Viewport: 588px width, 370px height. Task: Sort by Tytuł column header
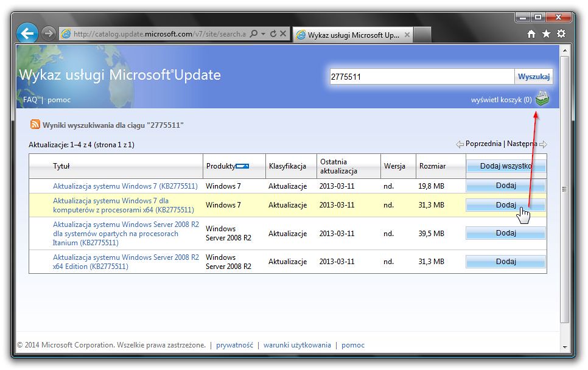(61, 166)
